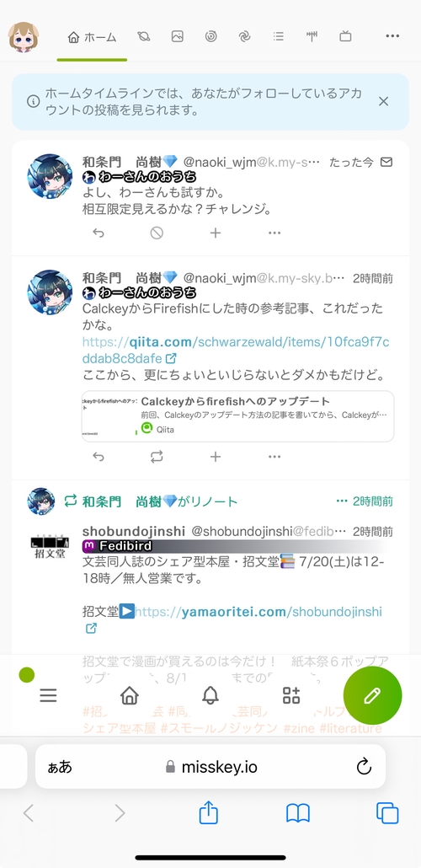The width and height of the screenshot is (421, 868).
Task: Expand more options on the first post
Action: (x=274, y=233)
